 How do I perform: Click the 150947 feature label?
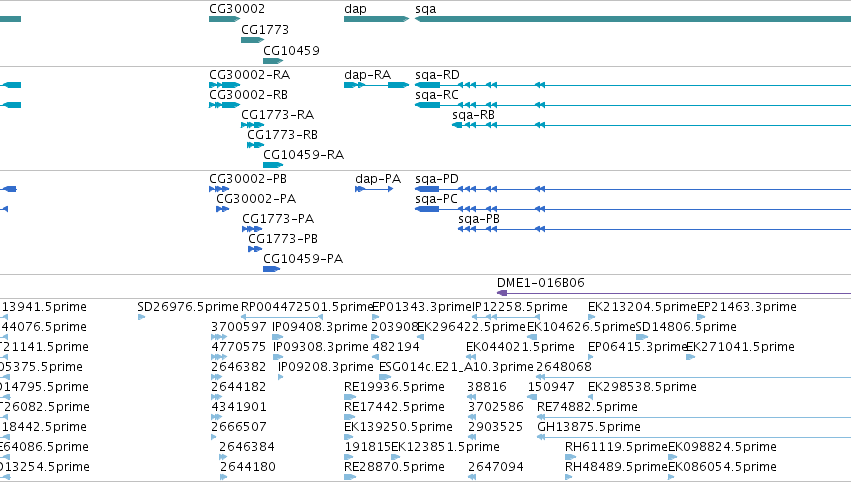pos(551,387)
